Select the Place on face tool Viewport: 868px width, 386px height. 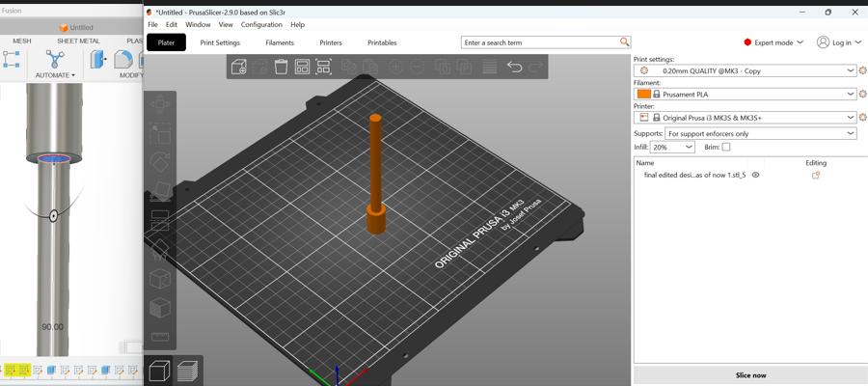pyautogui.click(x=160, y=192)
